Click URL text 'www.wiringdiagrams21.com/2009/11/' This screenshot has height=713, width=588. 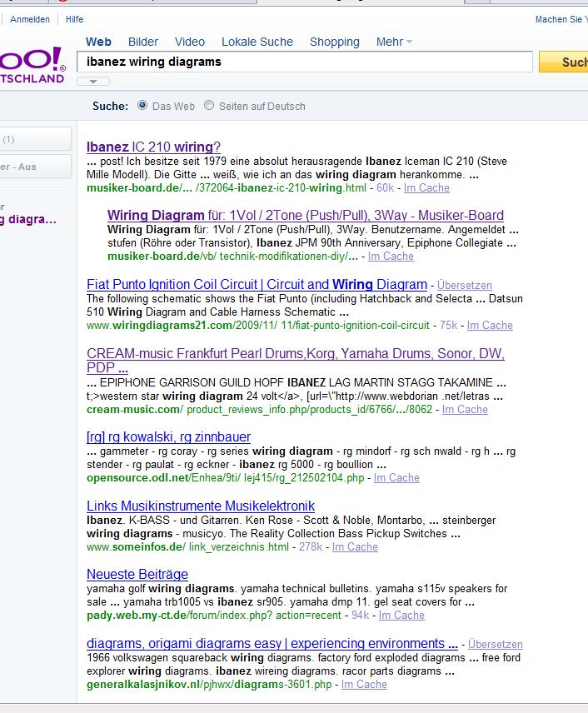[x=182, y=325]
